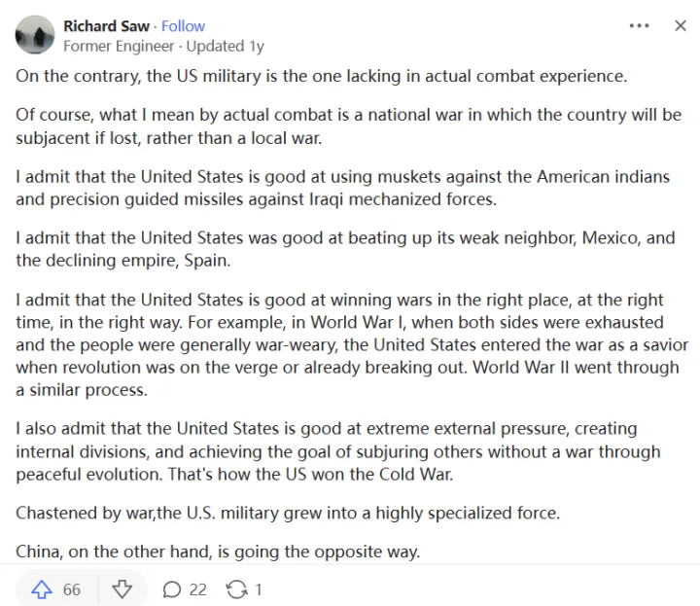Click the share count of 1
Image resolution: width=700 pixels, height=606 pixels.
[259, 589]
